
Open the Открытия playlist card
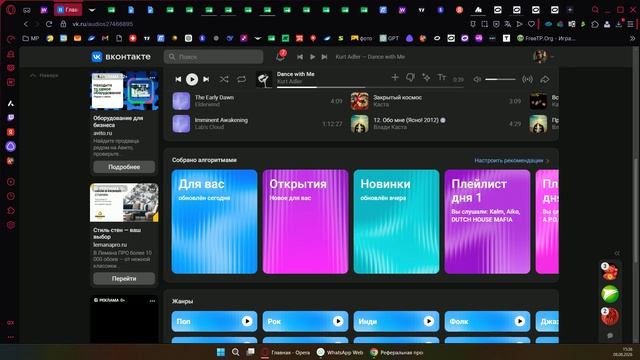point(305,222)
